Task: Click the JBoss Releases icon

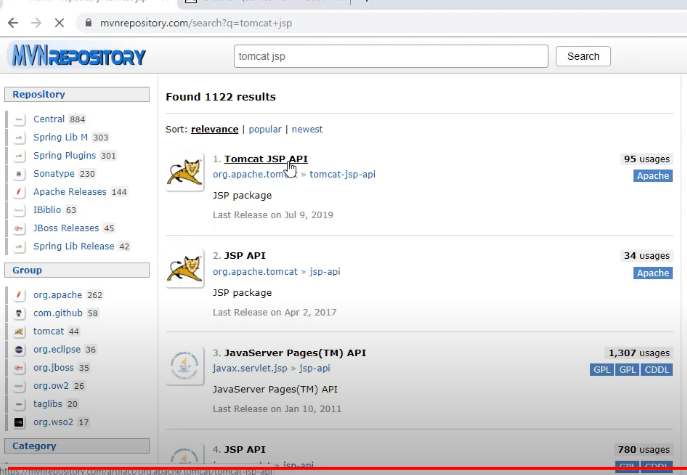Action: pos(19,228)
